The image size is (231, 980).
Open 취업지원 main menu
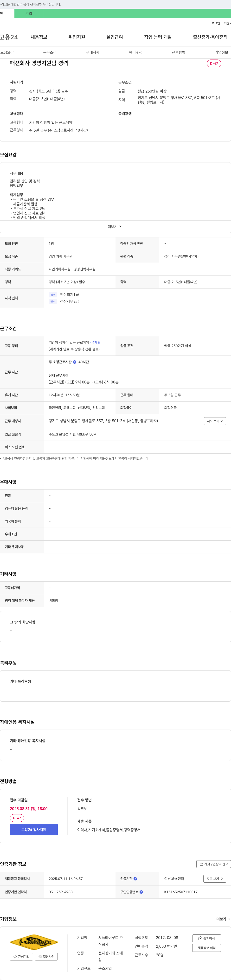pos(77,37)
